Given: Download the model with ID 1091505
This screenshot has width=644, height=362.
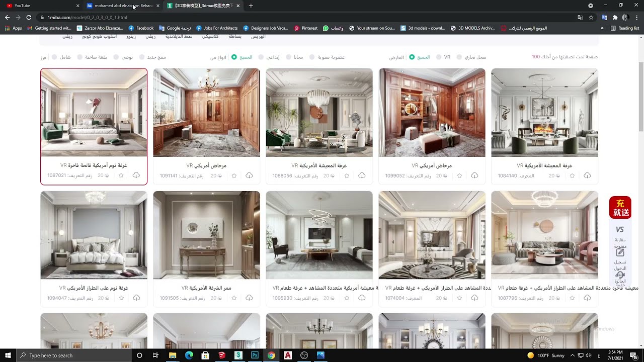Looking at the screenshot, I should click(249, 298).
